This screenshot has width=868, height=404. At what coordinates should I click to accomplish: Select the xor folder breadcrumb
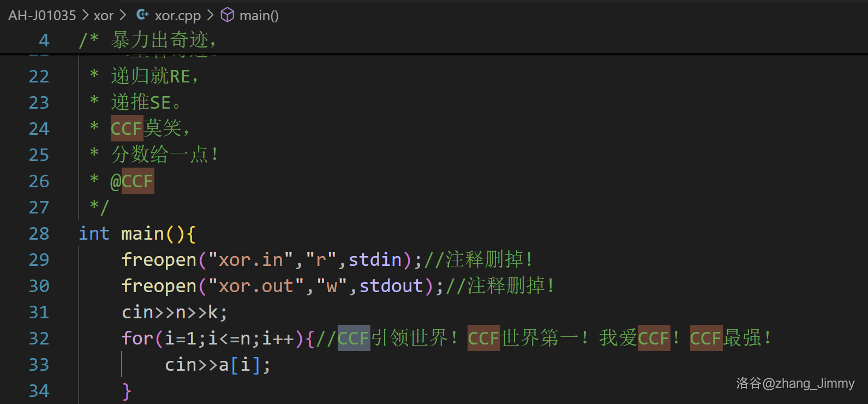[x=103, y=15]
